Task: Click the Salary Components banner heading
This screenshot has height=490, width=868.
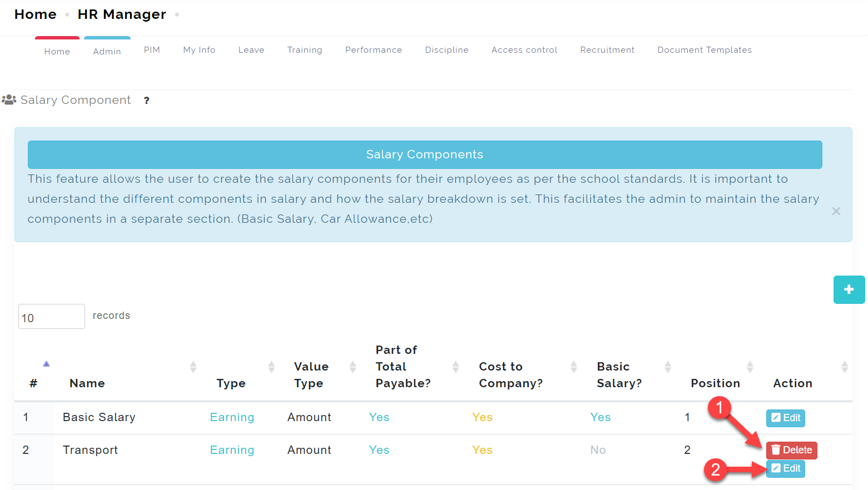Action: (425, 154)
